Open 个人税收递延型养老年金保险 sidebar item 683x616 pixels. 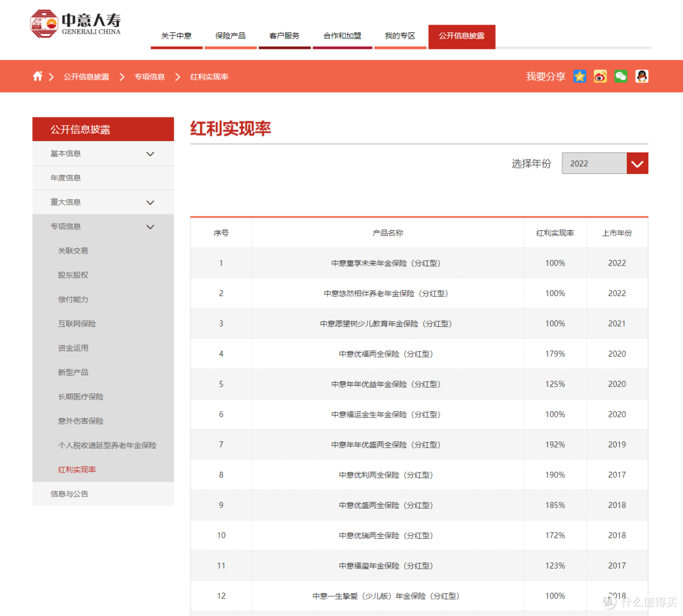(107, 445)
